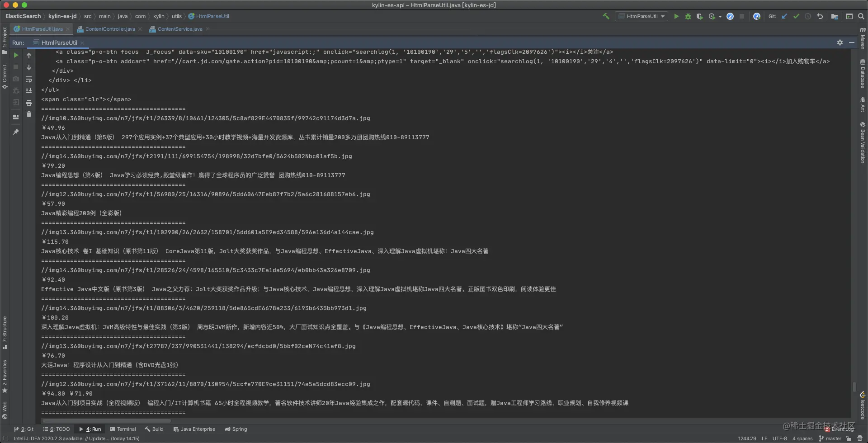Open the Terminal tool window

tap(123, 429)
